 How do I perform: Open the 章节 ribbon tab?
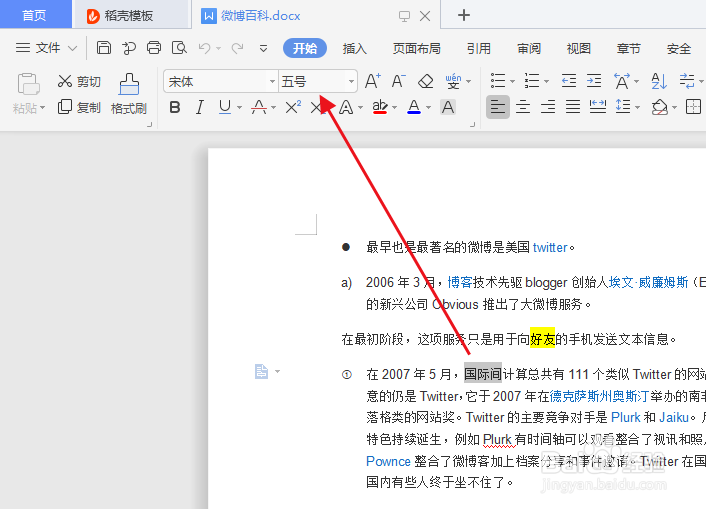[x=629, y=48]
